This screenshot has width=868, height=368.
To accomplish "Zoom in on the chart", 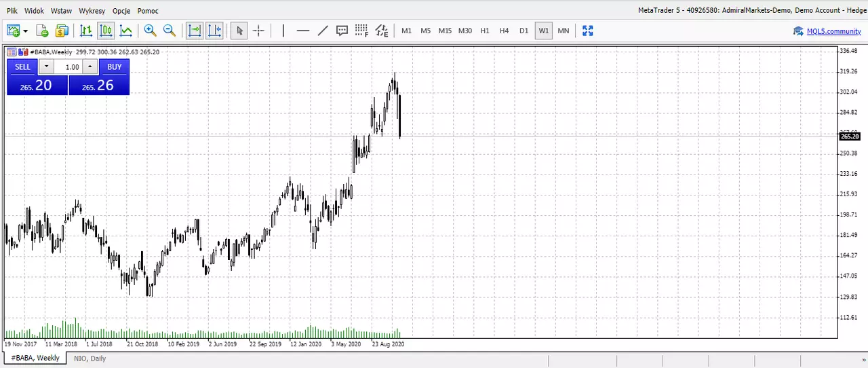I will [150, 31].
